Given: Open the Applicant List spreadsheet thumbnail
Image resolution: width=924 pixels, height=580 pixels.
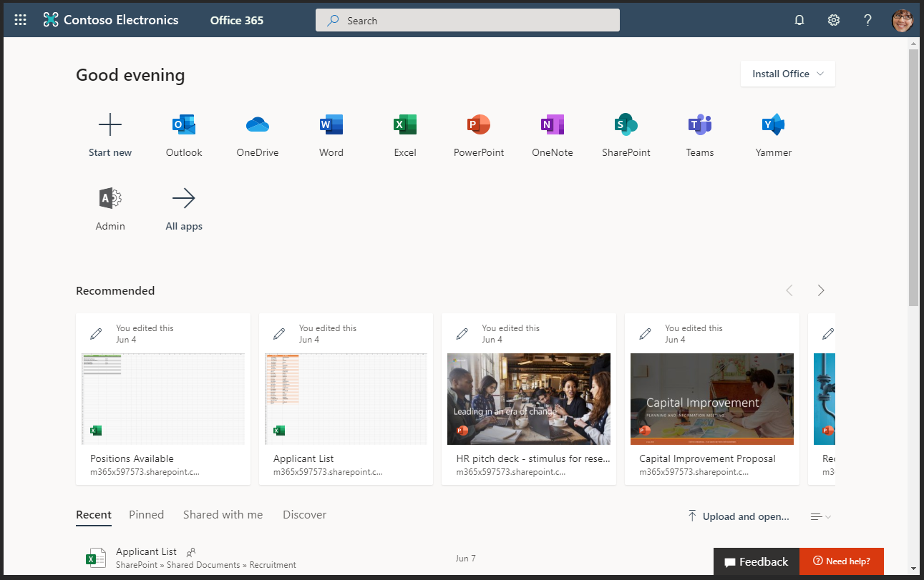Looking at the screenshot, I should tap(346, 399).
